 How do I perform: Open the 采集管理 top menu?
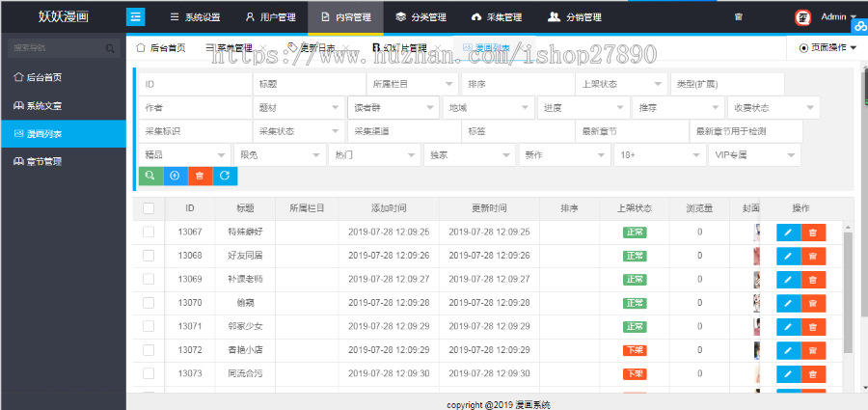click(496, 17)
